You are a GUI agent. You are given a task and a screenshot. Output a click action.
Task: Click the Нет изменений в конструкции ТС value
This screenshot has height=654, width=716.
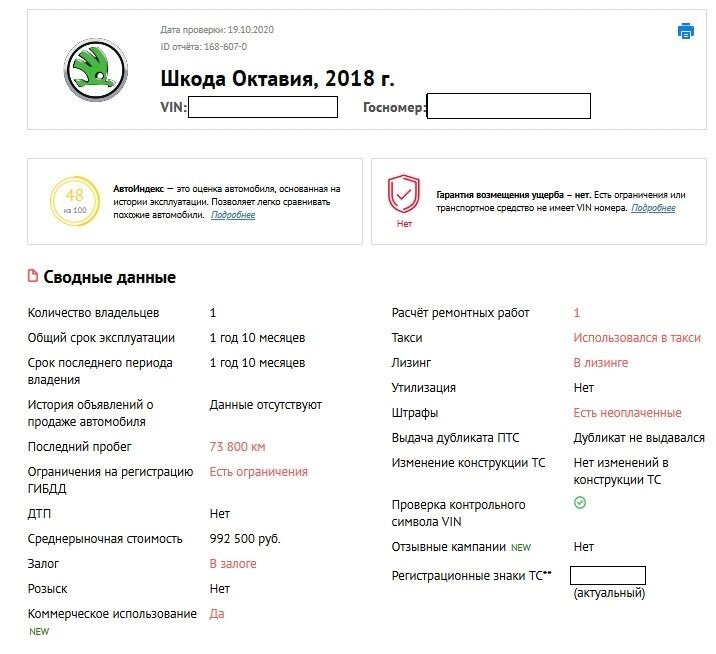coord(621,471)
